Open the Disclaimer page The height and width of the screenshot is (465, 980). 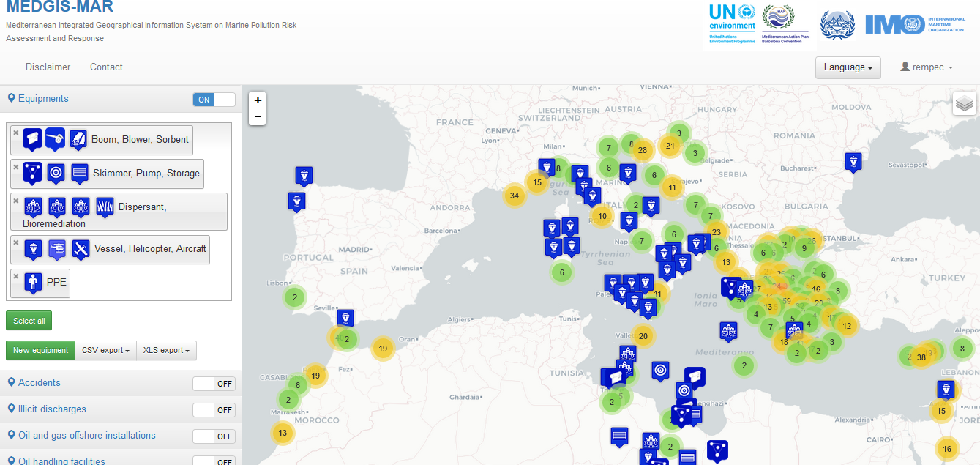tap(48, 67)
